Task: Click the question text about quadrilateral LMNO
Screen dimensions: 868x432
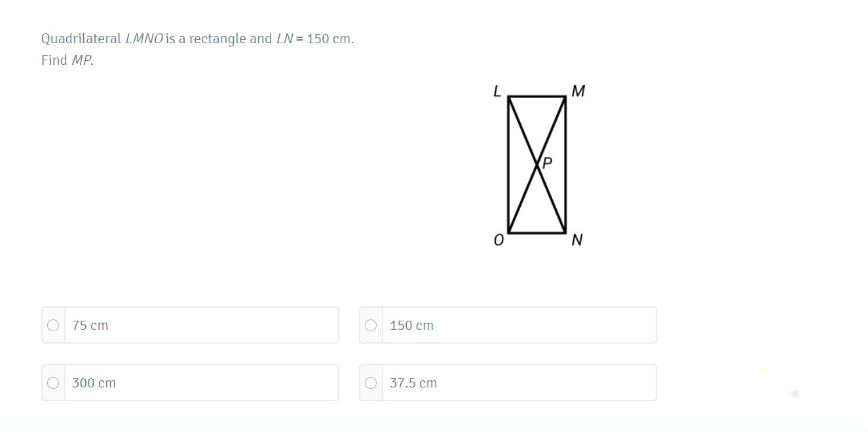Action: pyautogui.click(x=197, y=38)
